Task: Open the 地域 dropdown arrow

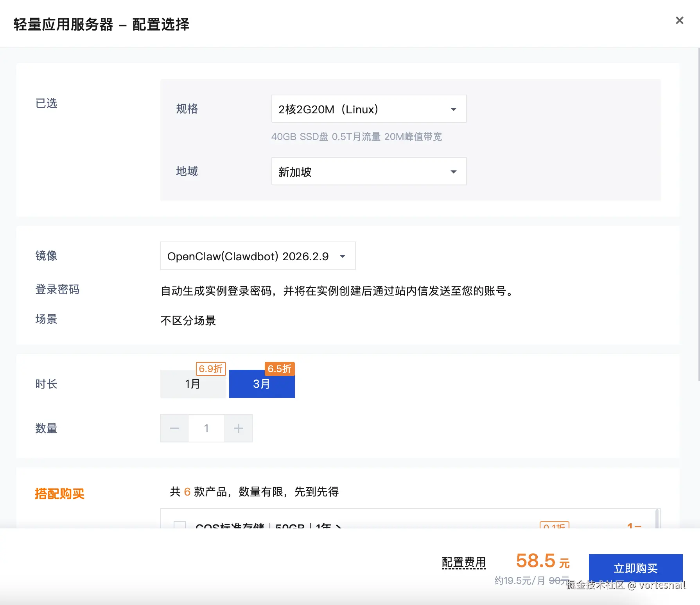Action: [x=454, y=172]
